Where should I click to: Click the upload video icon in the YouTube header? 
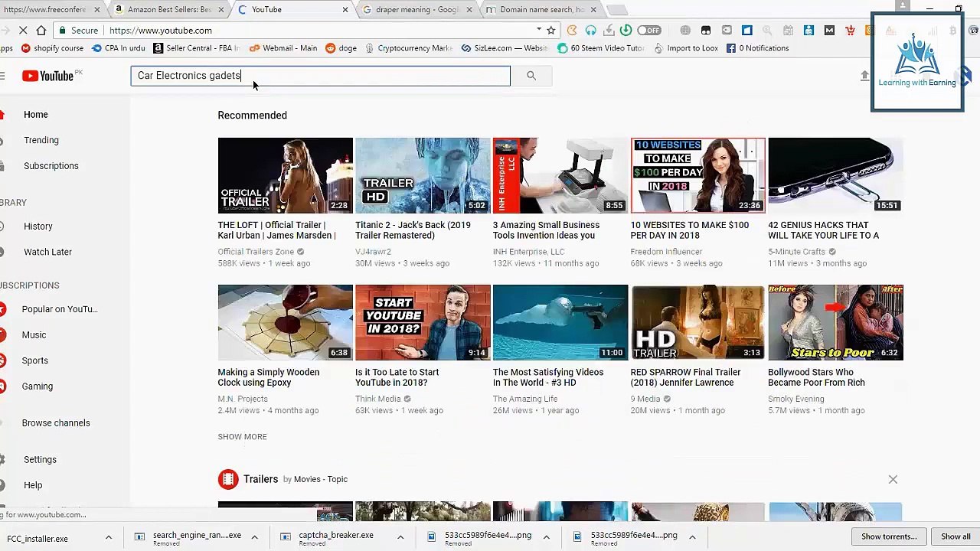865,76
